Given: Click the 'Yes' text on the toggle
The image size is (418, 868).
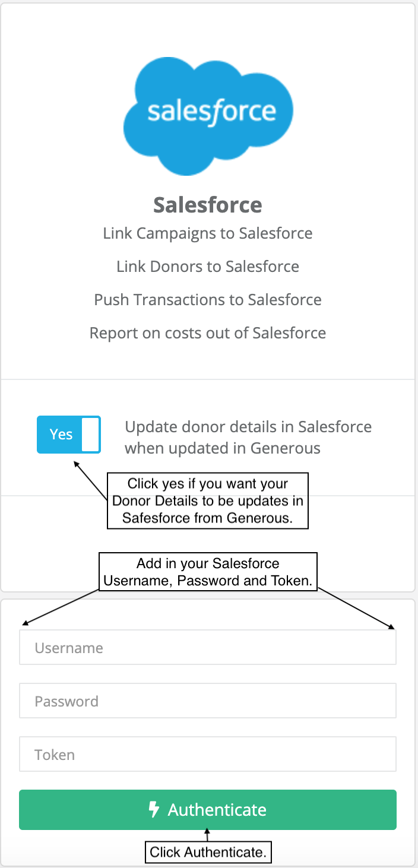Looking at the screenshot, I should pos(61,435).
